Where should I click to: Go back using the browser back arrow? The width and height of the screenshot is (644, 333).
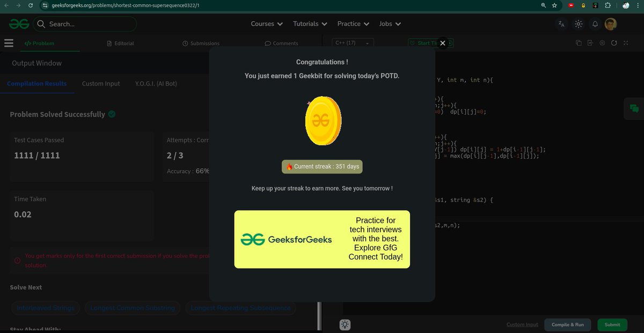[x=6, y=5]
